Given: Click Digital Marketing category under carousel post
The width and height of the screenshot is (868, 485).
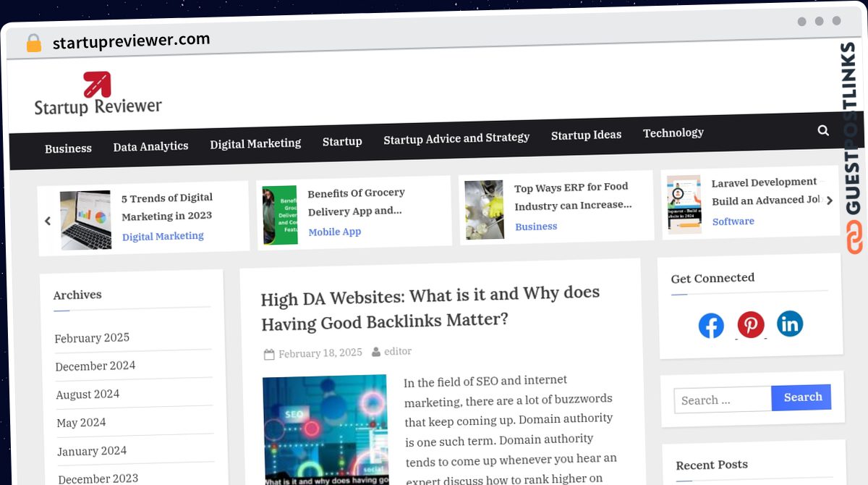Looking at the screenshot, I should (163, 236).
